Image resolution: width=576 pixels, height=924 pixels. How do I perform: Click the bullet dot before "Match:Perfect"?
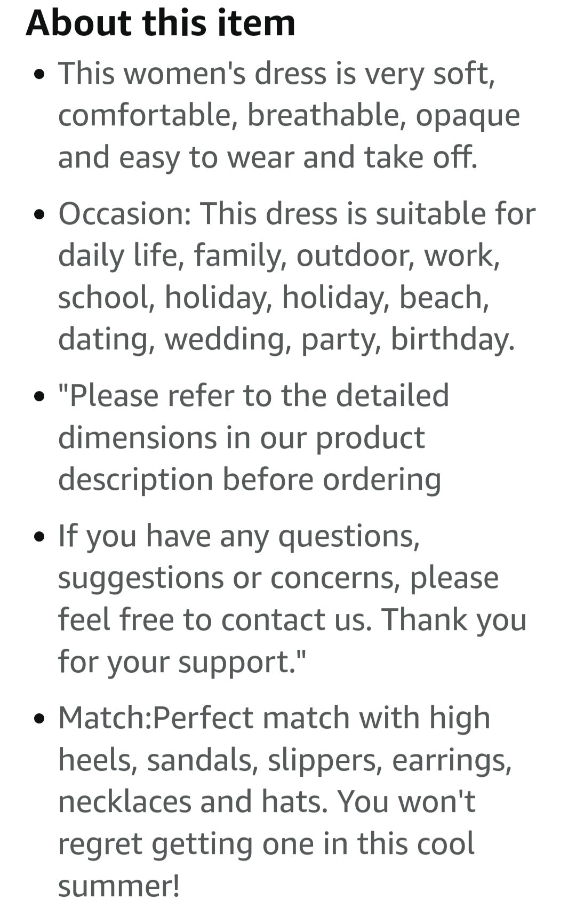tap(38, 720)
